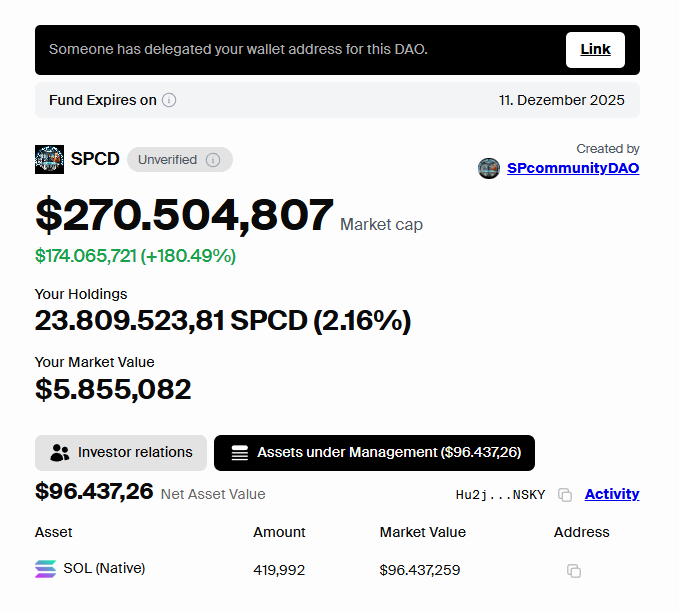Image resolution: width=679 pixels, height=611 pixels.
Task: Click the $5.855,082 market value
Action: point(113,389)
